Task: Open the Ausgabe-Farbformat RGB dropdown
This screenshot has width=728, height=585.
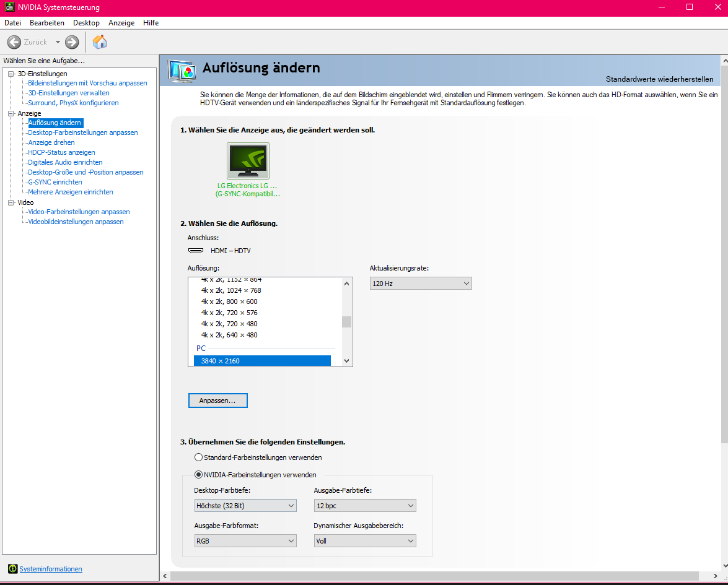Action: point(245,541)
